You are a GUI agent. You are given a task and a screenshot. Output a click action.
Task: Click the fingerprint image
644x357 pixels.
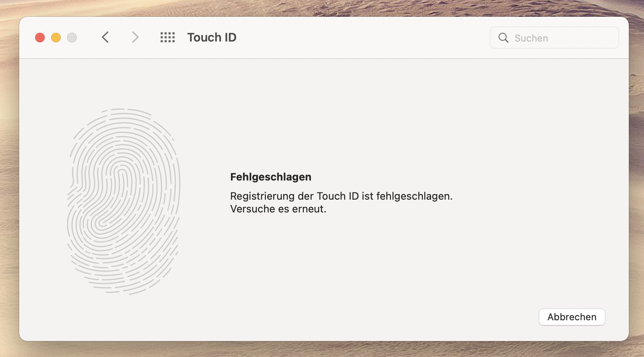(124, 202)
